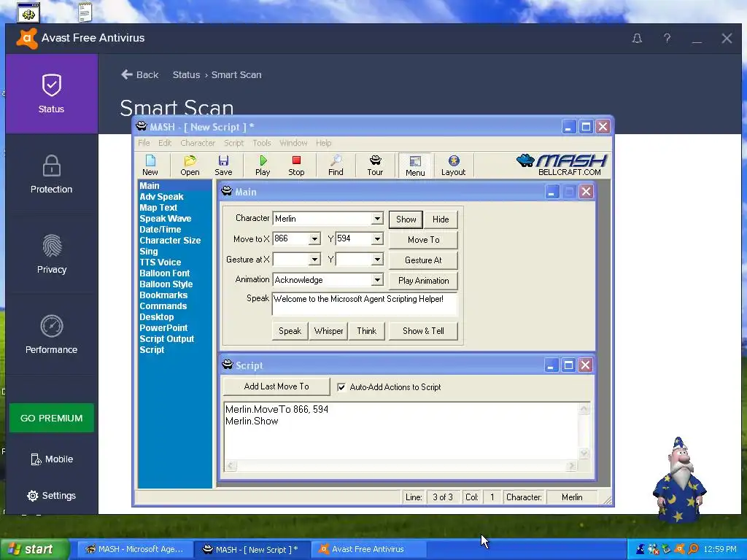Click the Move To button
The width and height of the screenshot is (747, 560).
pyautogui.click(x=424, y=240)
